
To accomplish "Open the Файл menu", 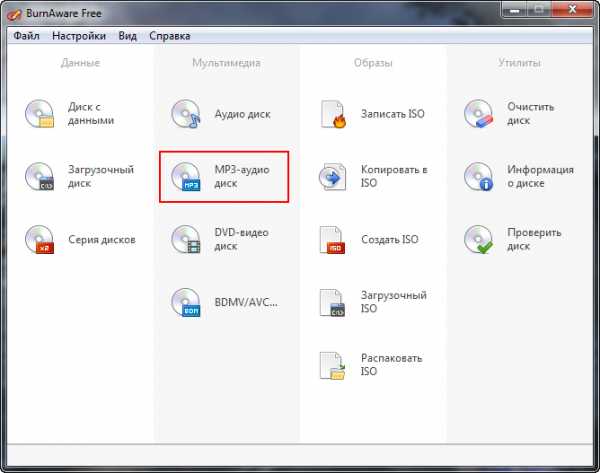I will (26, 36).
